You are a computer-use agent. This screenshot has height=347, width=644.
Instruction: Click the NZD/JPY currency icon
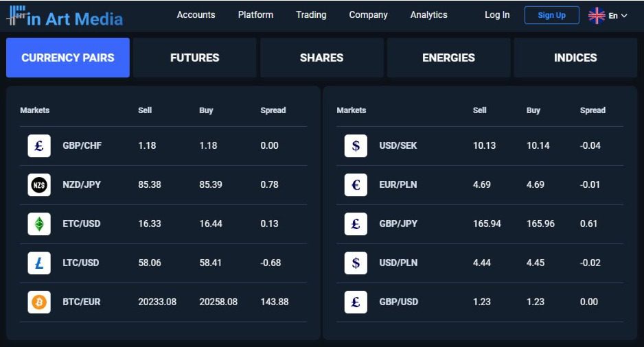pyautogui.click(x=39, y=184)
